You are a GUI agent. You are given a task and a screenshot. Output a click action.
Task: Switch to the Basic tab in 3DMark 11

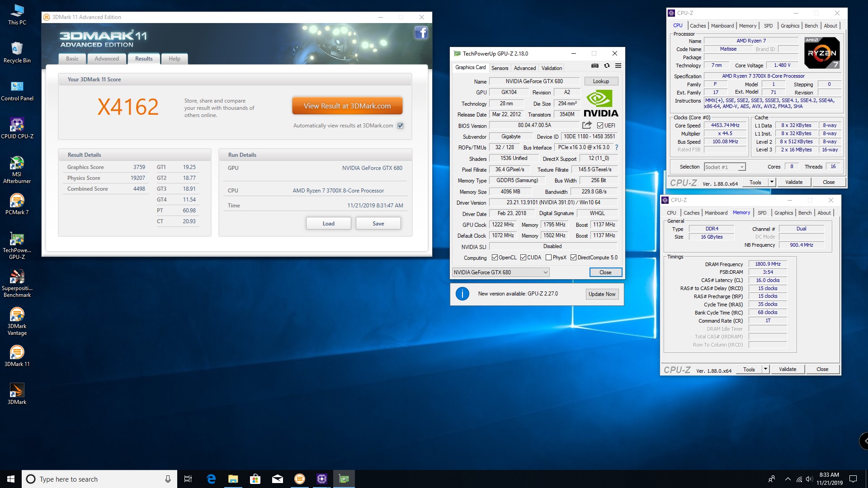[72, 59]
